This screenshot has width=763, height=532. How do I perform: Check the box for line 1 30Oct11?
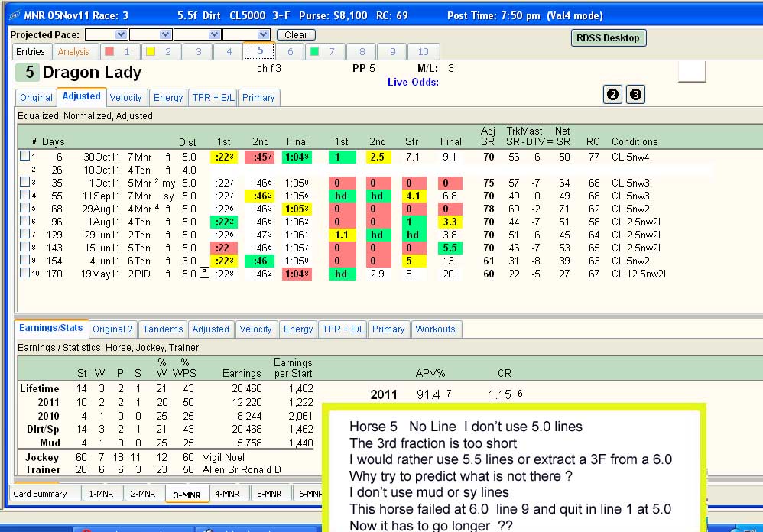[x=24, y=156]
